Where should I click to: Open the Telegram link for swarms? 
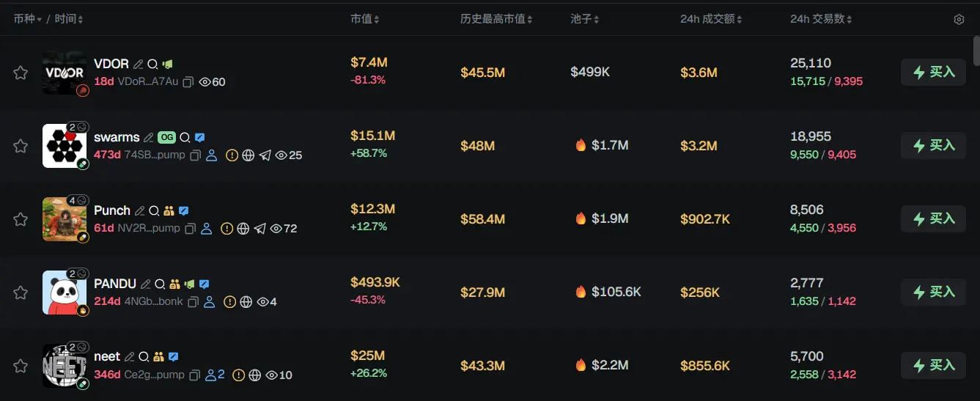(x=265, y=155)
